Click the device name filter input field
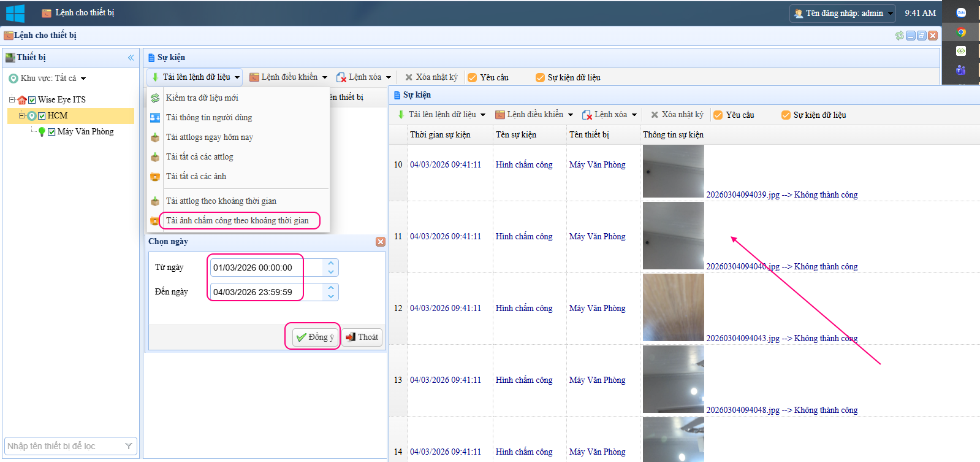This screenshot has width=980, height=462. (64, 446)
